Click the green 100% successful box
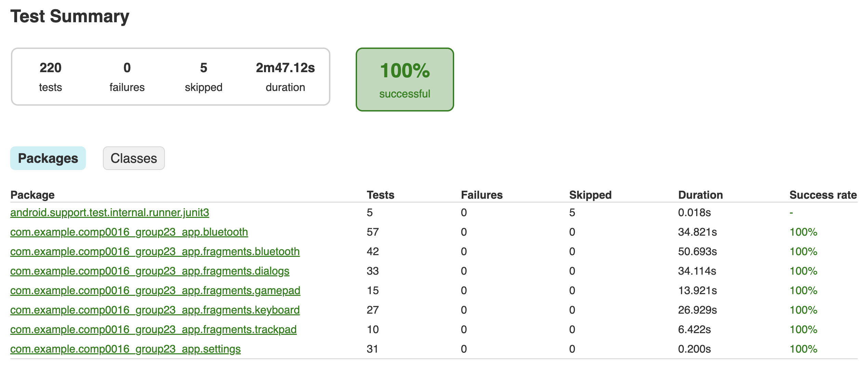 click(x=405, y=79)
